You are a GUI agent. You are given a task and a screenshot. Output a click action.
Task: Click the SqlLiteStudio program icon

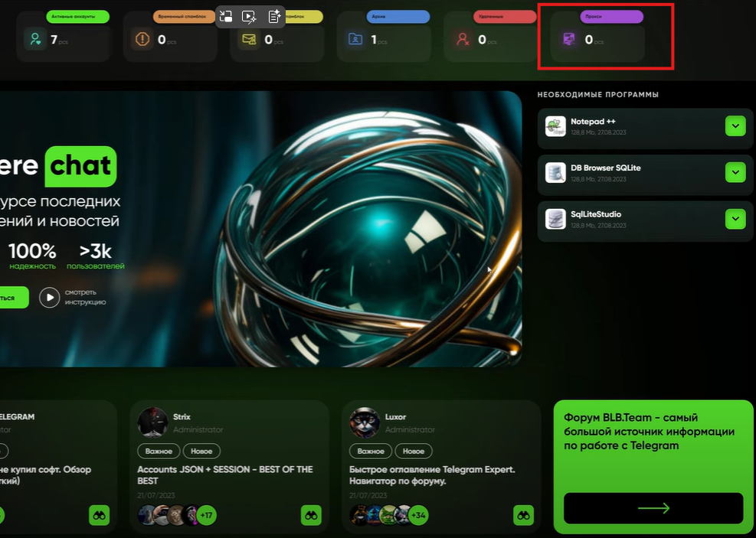click(555, 219)
